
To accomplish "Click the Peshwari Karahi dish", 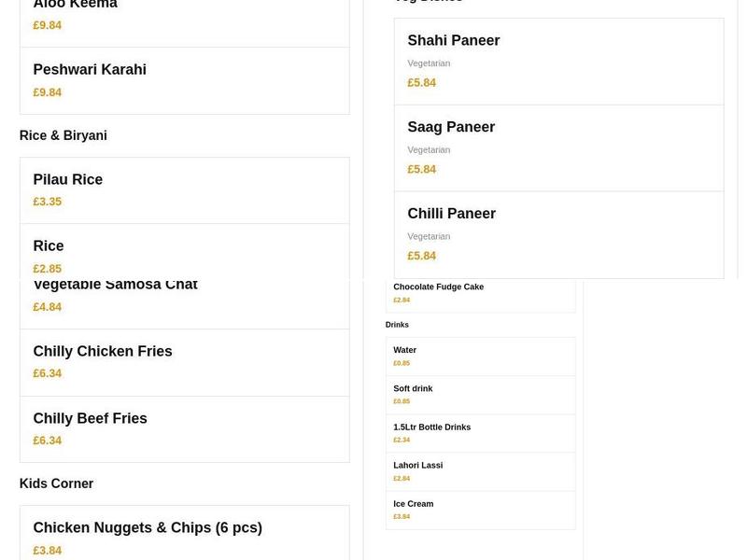I will [x=90, y=69].
